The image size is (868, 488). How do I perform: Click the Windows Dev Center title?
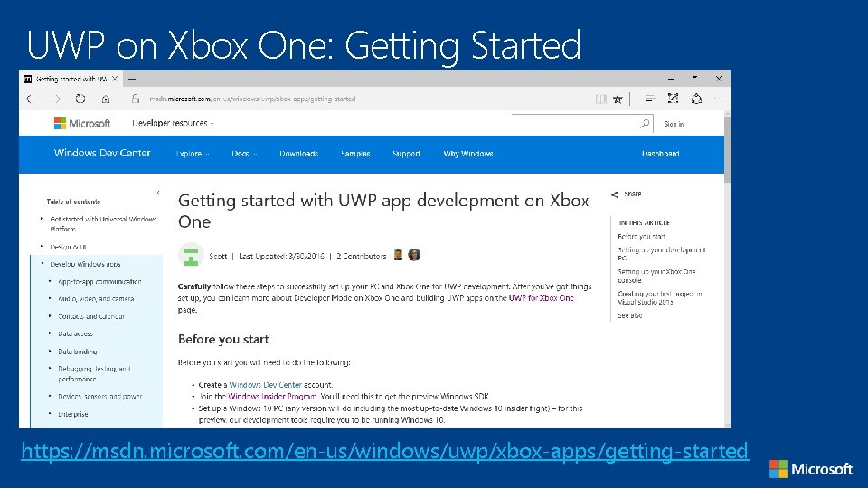pyautogui.click(x=102, y=153)
